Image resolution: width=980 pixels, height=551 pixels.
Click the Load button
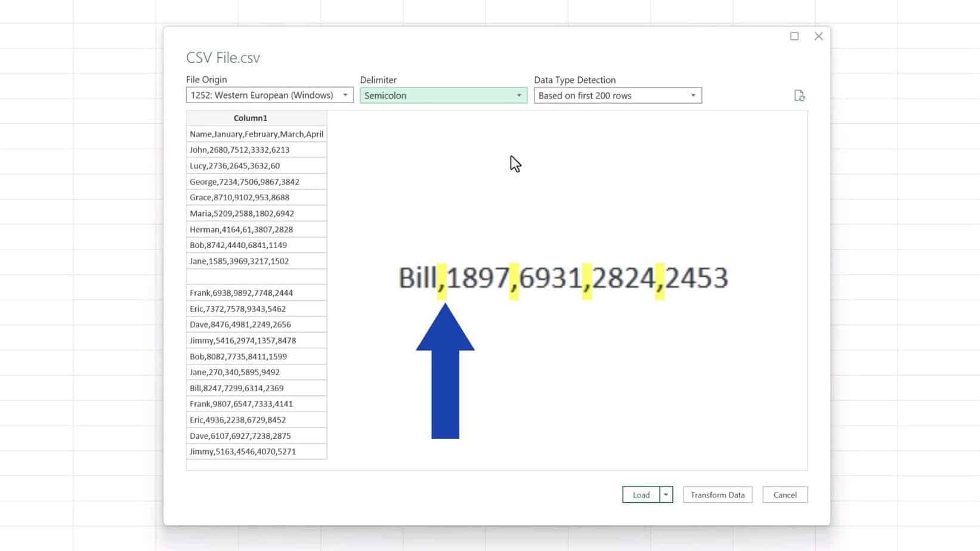(x=641, y=494)
